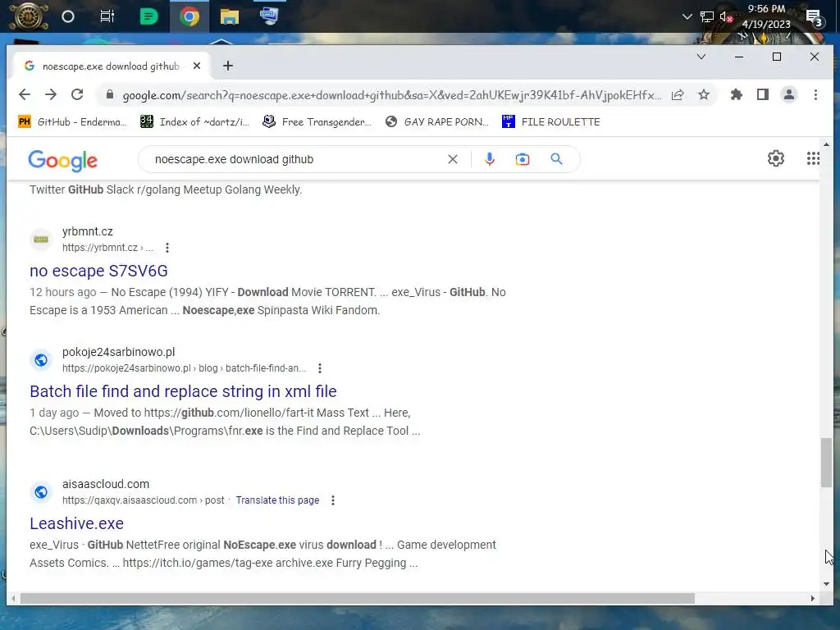Click the Cortana circle on taskbar
This screenshot has height=630, width=840.
(x=68, y=16)
